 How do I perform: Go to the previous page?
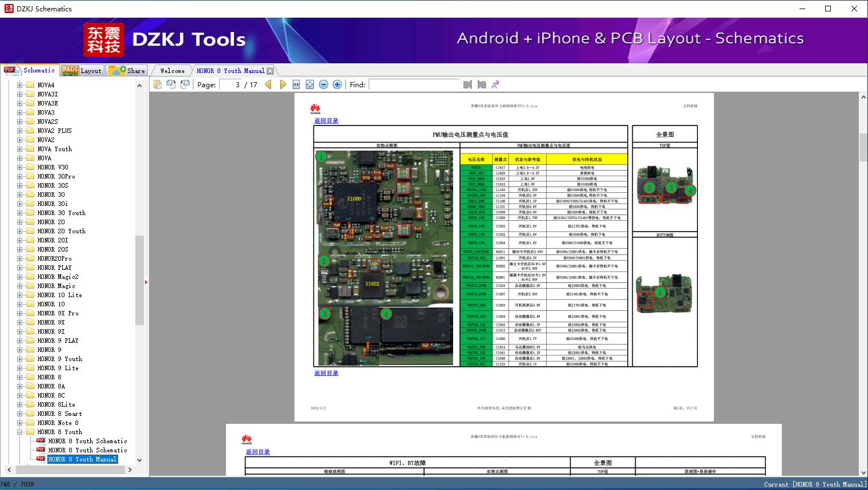[x=268, y=84]
